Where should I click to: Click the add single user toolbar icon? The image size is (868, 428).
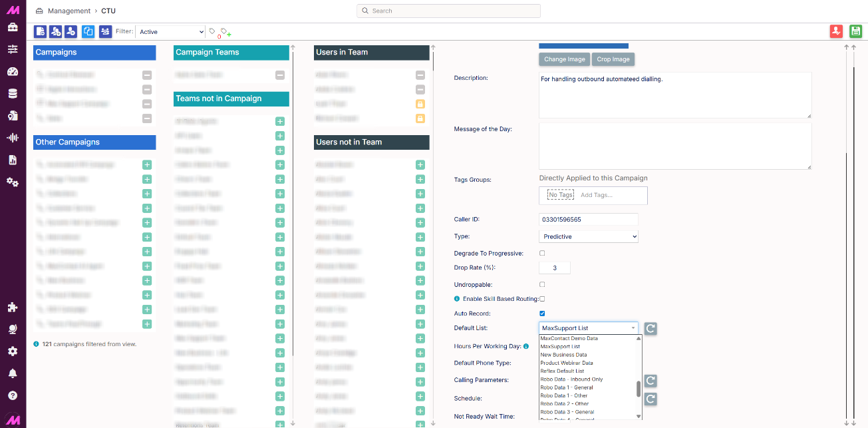(72, 31)
